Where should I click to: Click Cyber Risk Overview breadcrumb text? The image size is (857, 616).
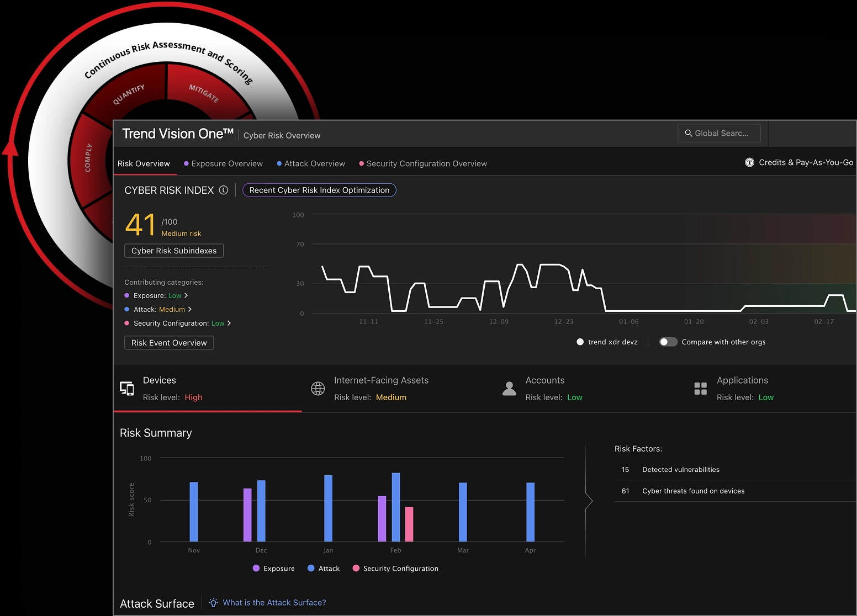click(282, 135)
